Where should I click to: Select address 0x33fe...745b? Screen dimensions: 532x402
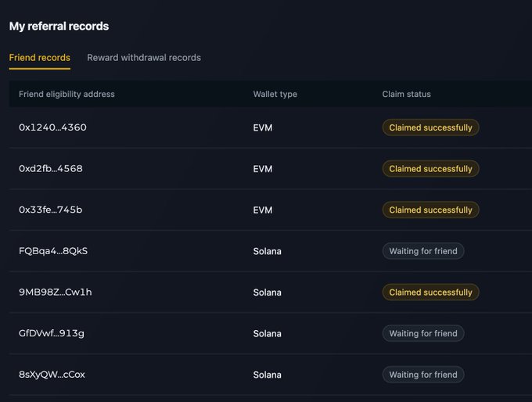(51, 210)
